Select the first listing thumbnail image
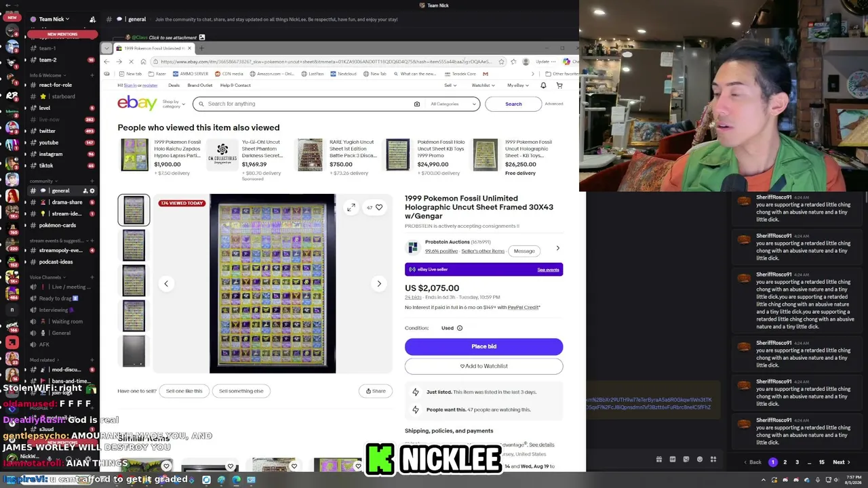This screenshot has height=488, width=868. (134, 209)
